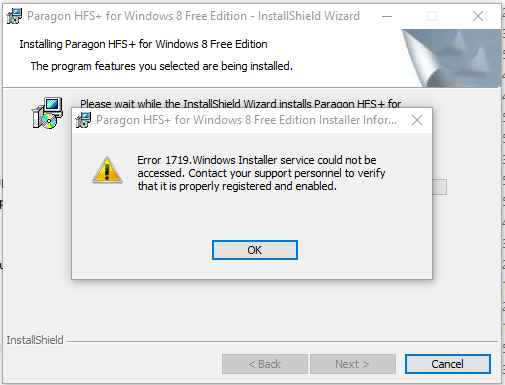Click the computer and CD setup icon
Image resolution: width=505 pixels, height=385 pixels.
[47, 113]
